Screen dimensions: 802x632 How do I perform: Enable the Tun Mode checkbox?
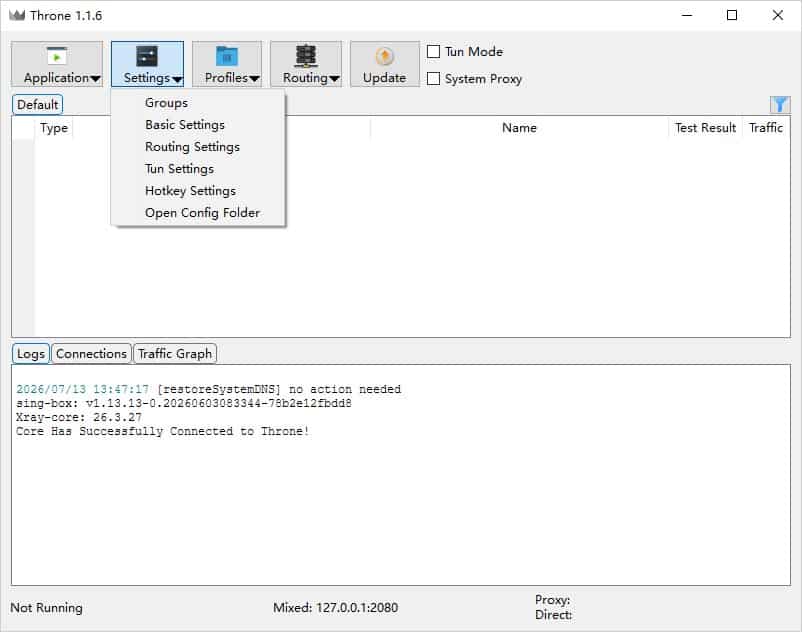pyautogui.click(x=433, y=52)
